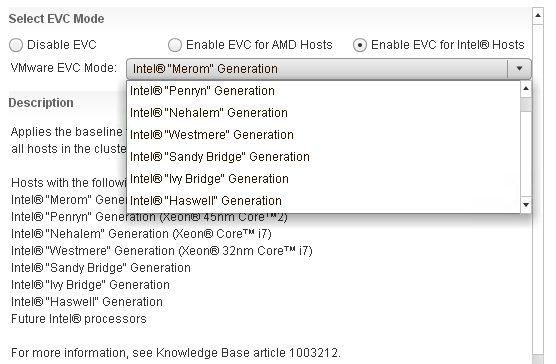Click description line Intel "Ivy Bridge" Generation
This screenshot has height=364, width=556.
(x=90, y=285)
